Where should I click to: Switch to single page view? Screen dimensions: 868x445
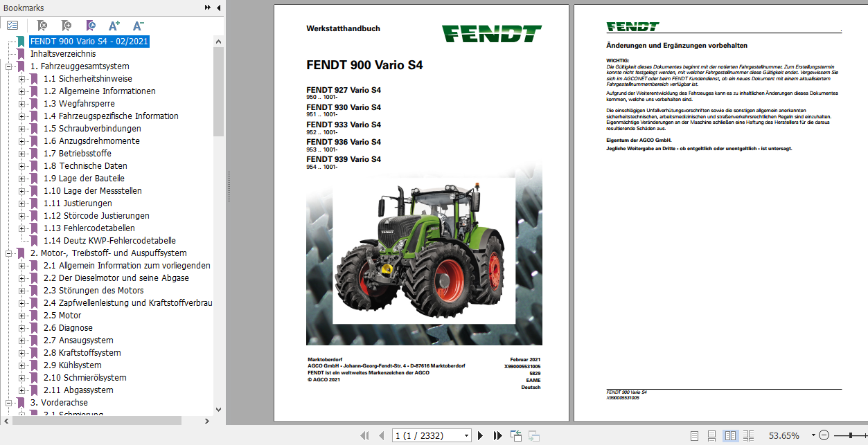tap(695, 435)
